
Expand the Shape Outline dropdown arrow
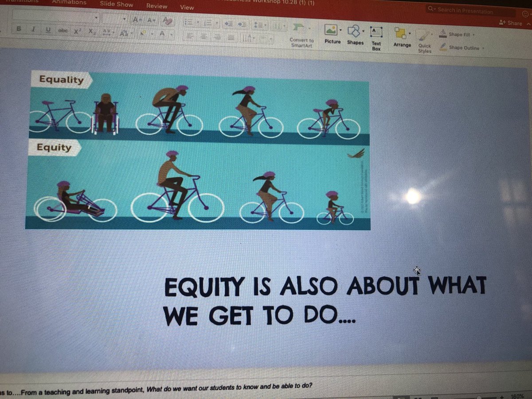tap(483, 48)
